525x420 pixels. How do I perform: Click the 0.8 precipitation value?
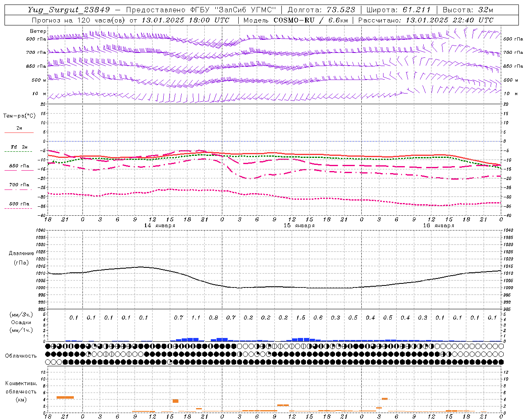213,318
